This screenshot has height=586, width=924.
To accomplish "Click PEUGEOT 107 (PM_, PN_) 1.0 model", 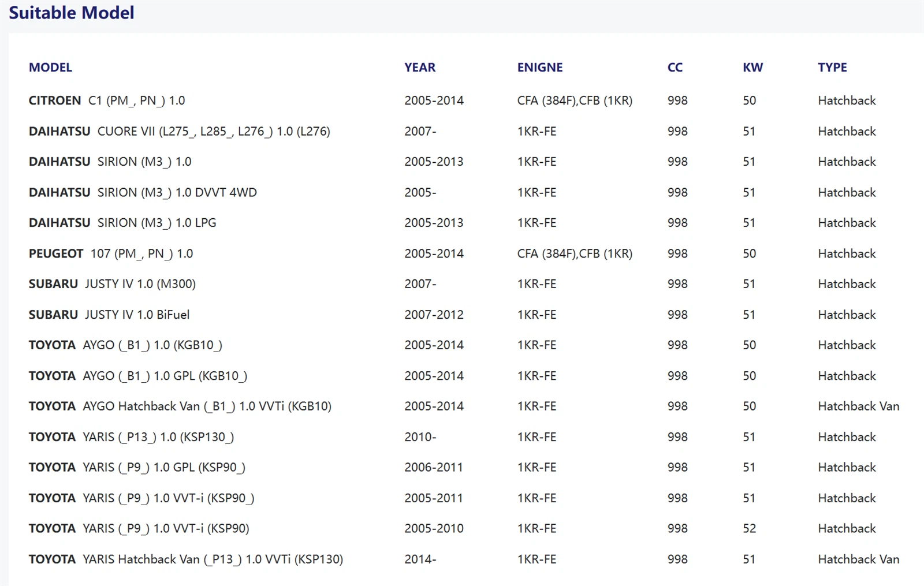I will (111, 253).
